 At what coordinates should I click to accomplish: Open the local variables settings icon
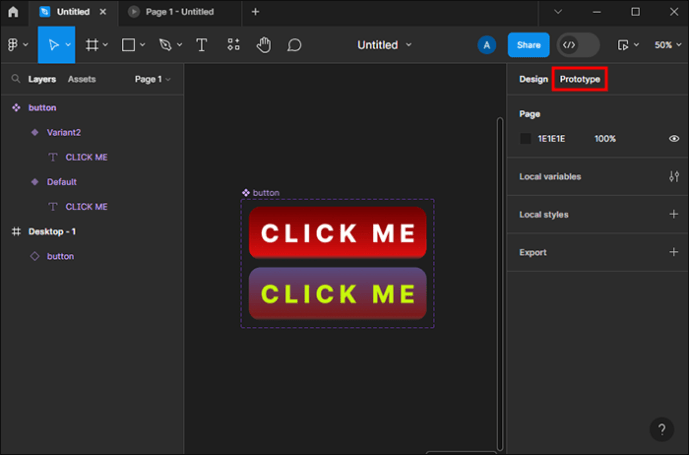674,177
